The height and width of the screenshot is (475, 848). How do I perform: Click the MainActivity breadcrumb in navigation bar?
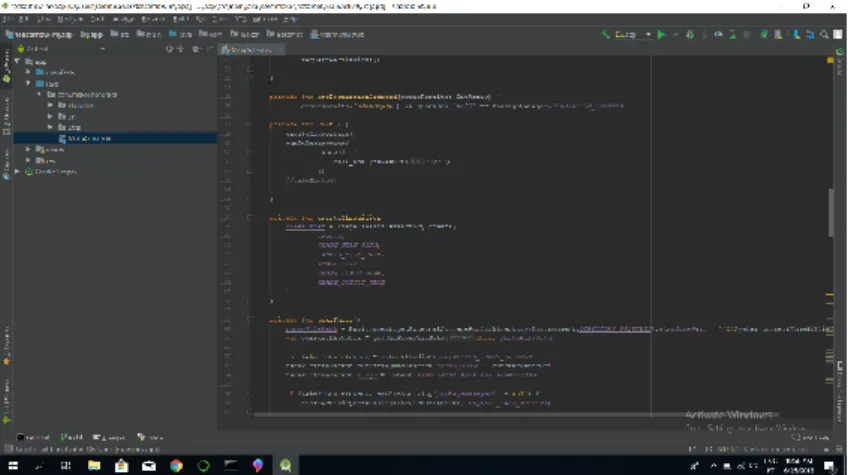(x=337, y=35)
